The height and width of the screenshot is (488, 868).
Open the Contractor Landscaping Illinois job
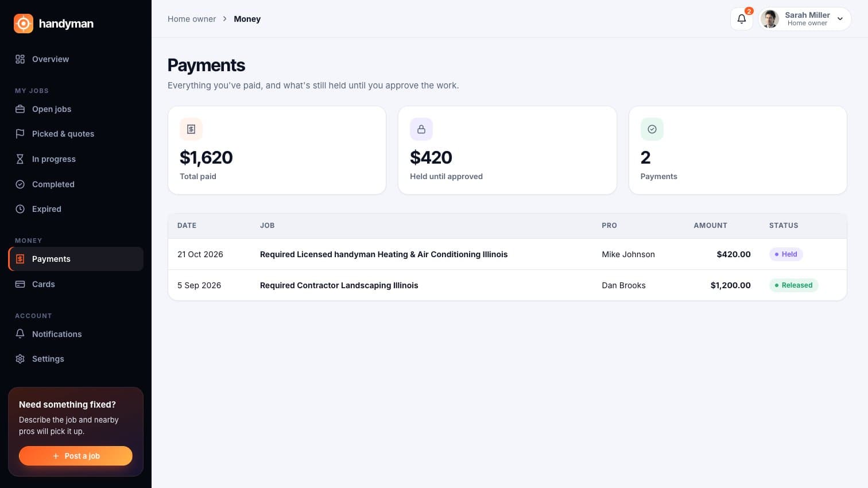[339, 285]
